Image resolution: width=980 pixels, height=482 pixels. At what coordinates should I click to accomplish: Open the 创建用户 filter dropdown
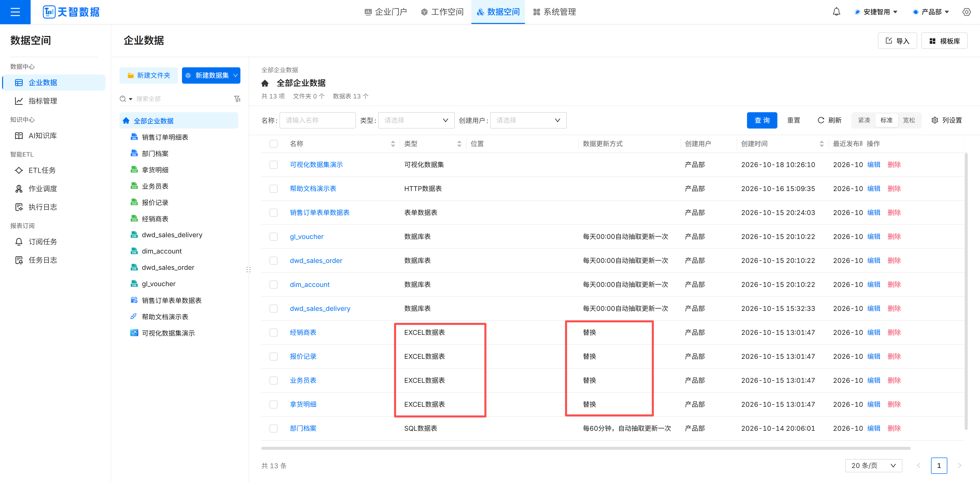click(528, 120)
